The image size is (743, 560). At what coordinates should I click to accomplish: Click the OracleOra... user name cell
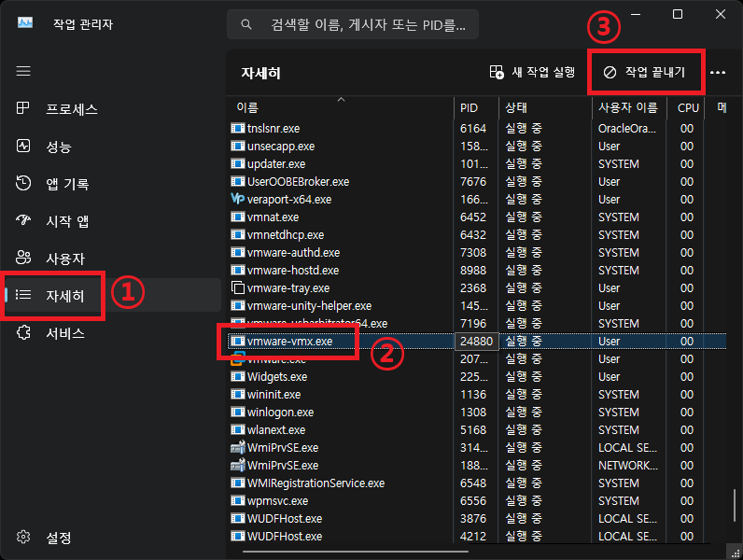click(627, 129)
